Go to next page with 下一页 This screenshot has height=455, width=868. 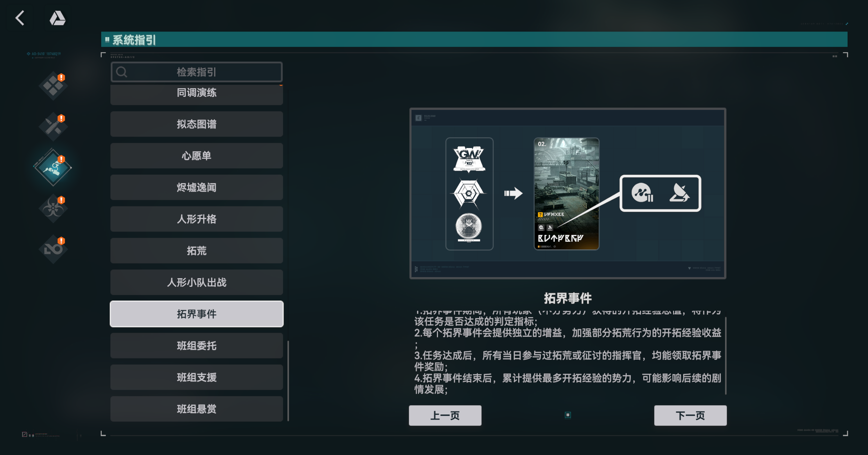tap(690, 416)
